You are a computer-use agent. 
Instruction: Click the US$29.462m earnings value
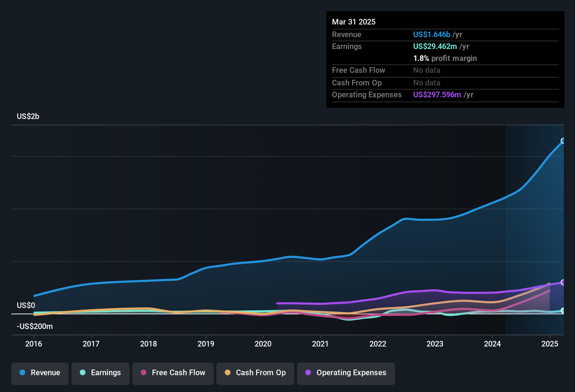tap(435, 46)
